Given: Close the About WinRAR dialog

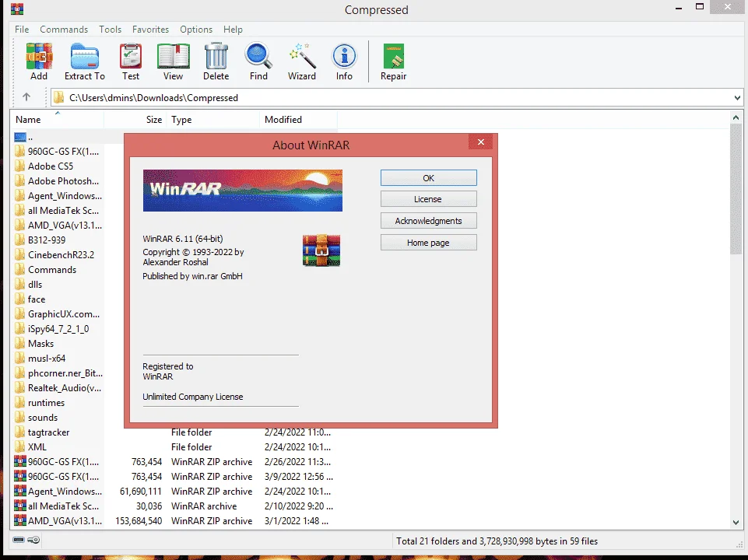Looking at the screenshot, I should coord(481,142).
